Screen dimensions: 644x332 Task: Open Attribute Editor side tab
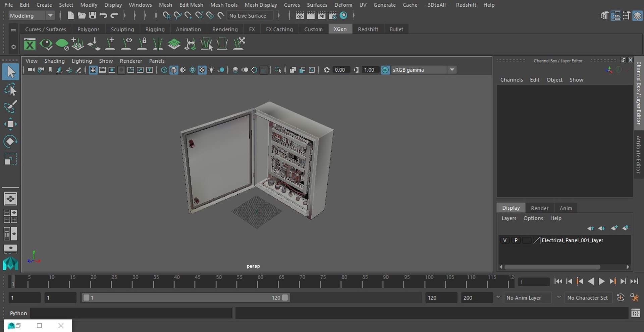[639, 154]
